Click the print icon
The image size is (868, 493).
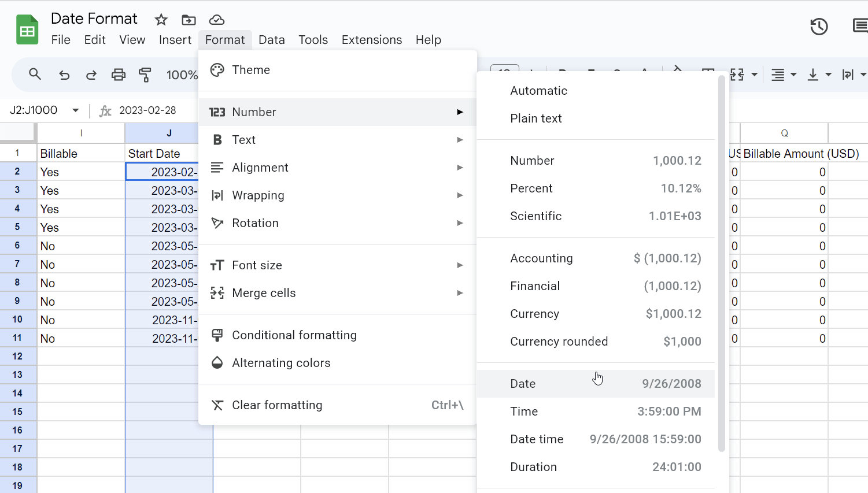coord(119,75)
